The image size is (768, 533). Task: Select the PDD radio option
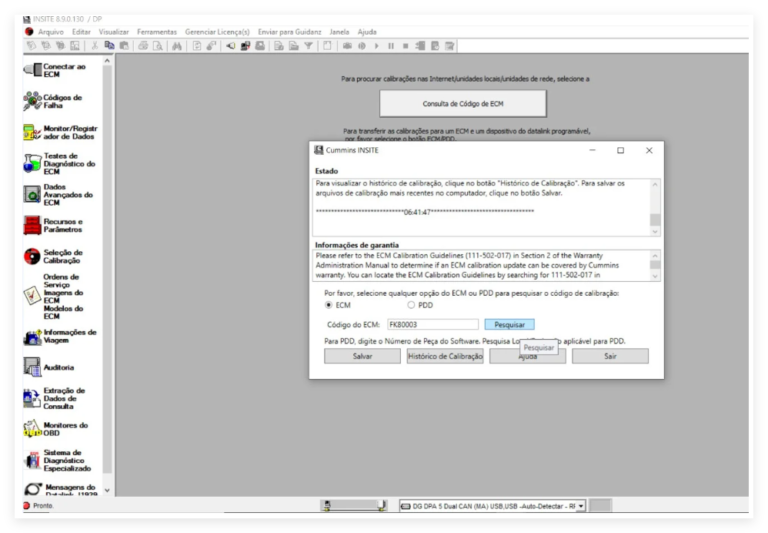tap(411, 305)
